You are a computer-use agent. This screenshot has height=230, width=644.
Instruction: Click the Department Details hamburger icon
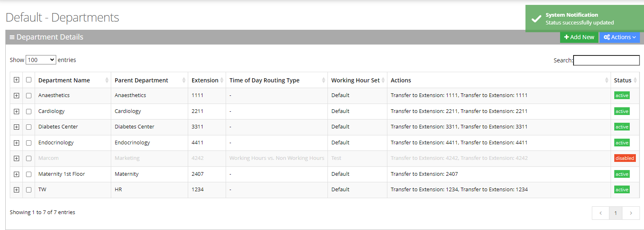[12, 37]
